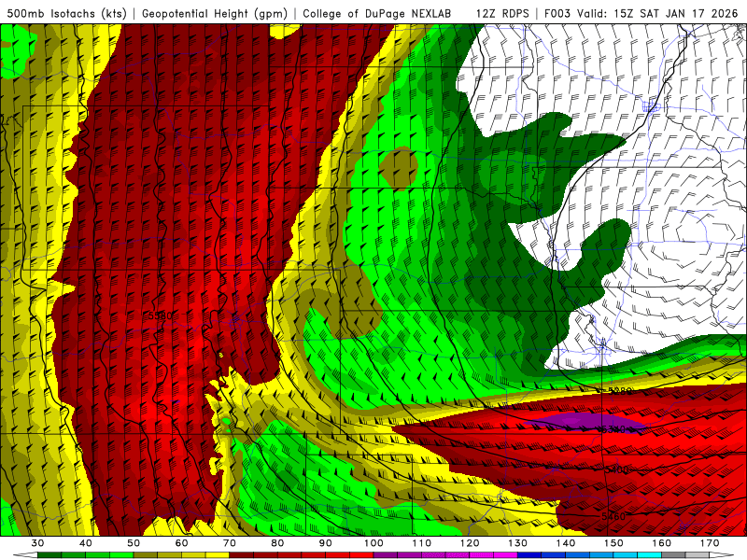Image resolution: width=747 pixels, height=560 pixels.
Task: Click the 170 value on the color scale
Action: pos(710,543)
